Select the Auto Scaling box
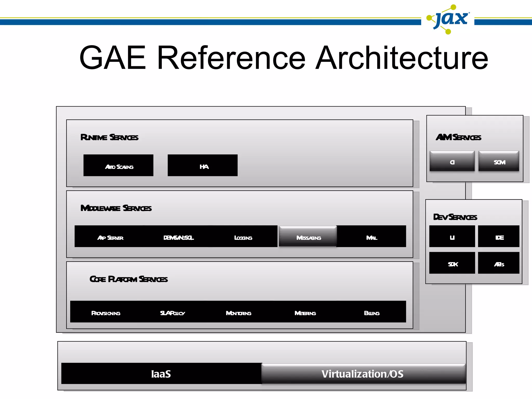532x399 pixels. coord(118,165)
